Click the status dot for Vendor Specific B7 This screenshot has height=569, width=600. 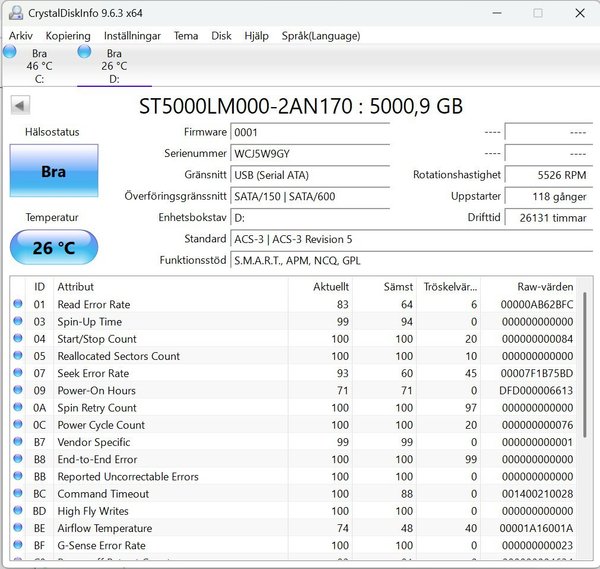(x=18, y=442)
